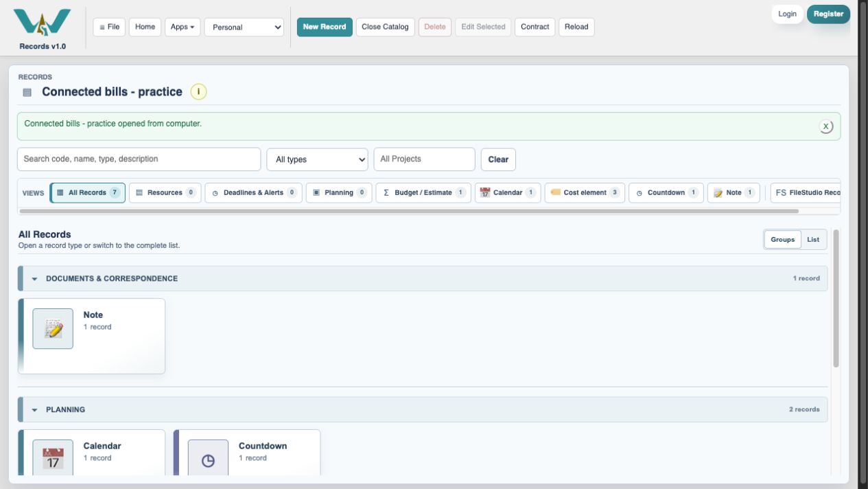
Task: Open the Personal workspace selector
Action: (x=244, y=27)
